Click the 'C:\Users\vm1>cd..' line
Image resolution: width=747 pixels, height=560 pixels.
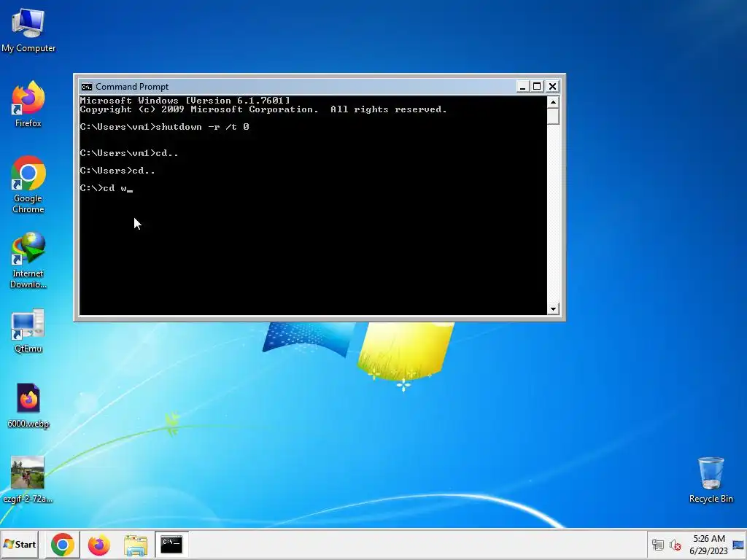coord(129,153)
